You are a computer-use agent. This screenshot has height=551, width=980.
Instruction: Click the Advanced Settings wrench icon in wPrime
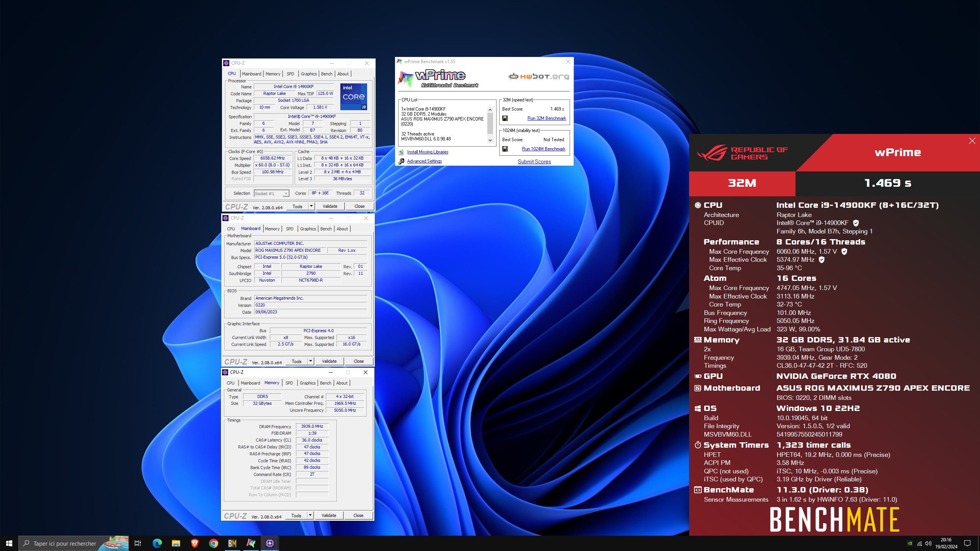[x=401, y=161]
